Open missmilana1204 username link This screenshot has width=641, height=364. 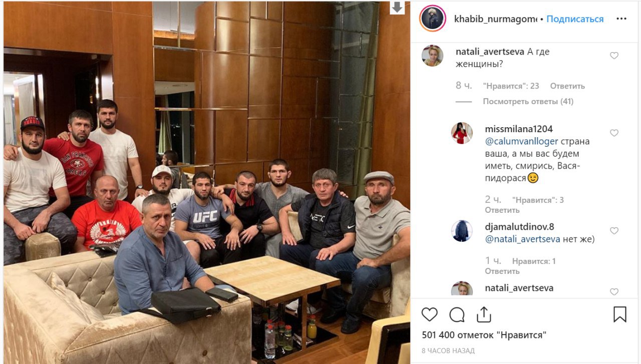click(x=519, y=129)
